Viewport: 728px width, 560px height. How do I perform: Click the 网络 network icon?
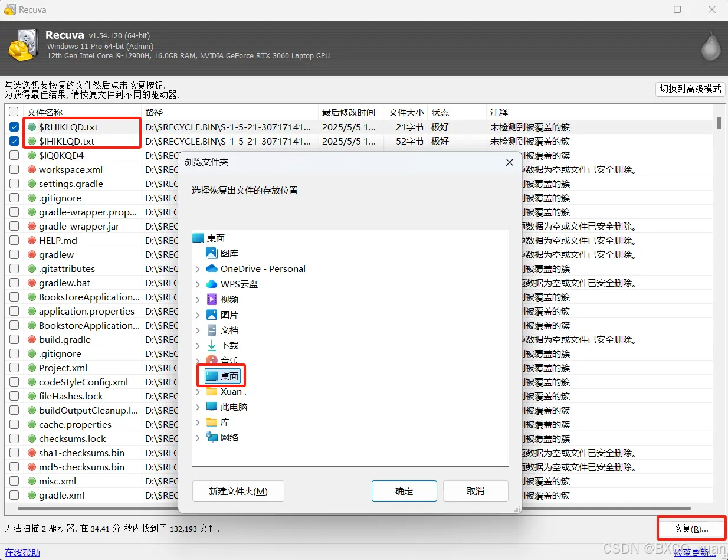(x=212, y=437)
